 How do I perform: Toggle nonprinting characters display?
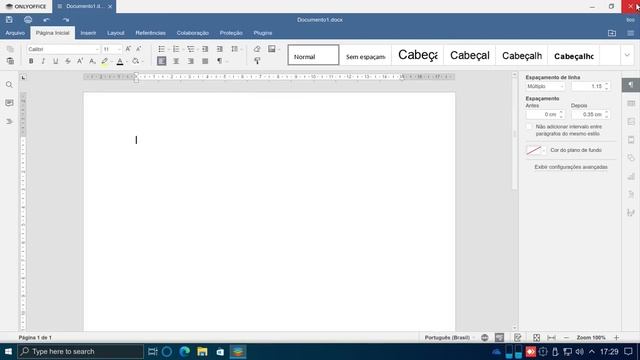220,61
